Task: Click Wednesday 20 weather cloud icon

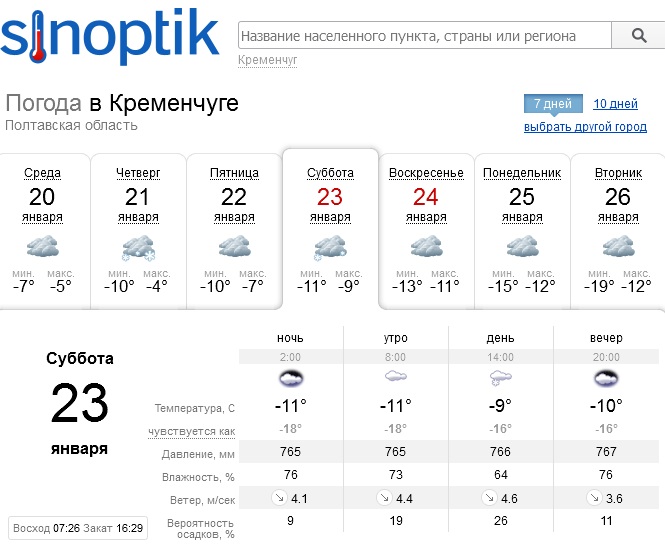Action: 42,247
